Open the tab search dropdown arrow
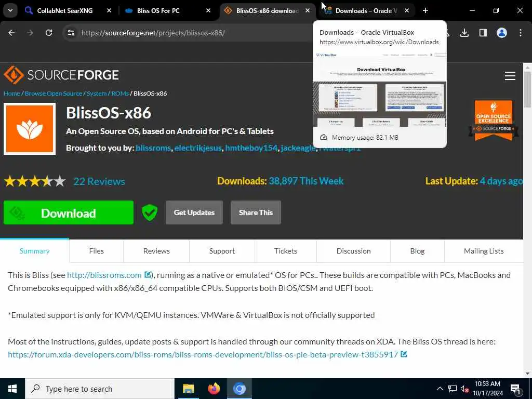 10,10
